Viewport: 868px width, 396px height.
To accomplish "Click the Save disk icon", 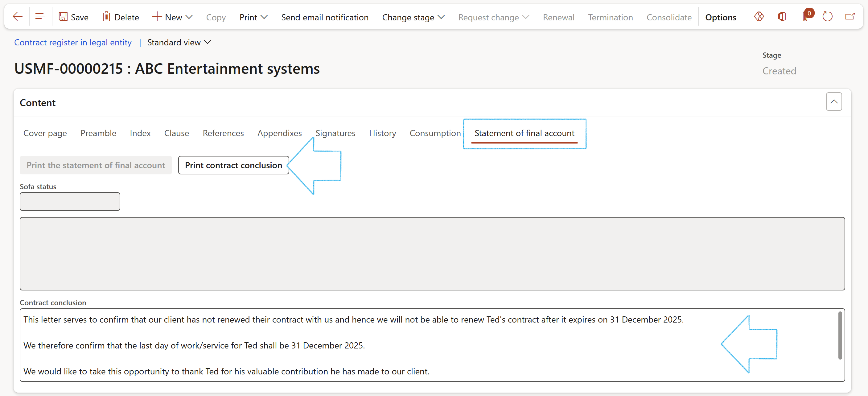I will 63,17.
